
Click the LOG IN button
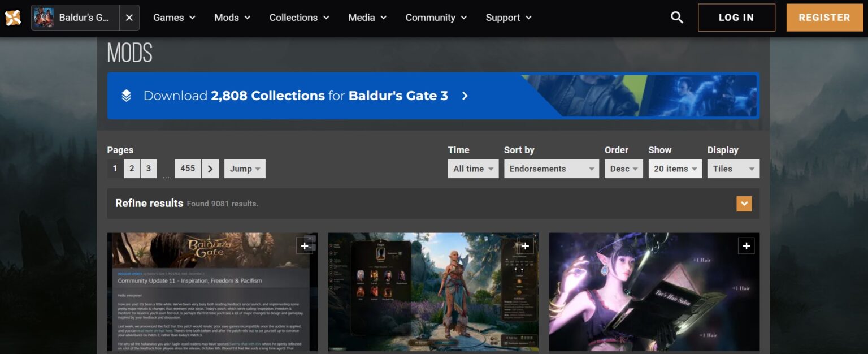[736, 18]
